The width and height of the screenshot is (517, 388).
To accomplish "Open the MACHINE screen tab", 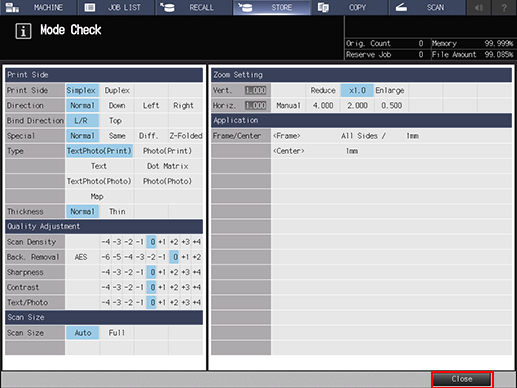I will tap(38, 7).
